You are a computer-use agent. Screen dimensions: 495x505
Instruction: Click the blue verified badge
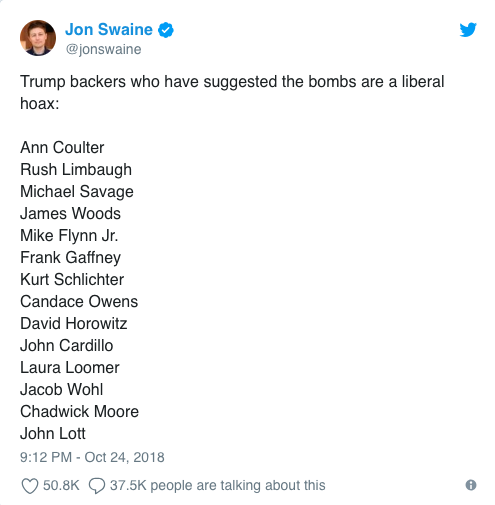click(x=166, y=30)
